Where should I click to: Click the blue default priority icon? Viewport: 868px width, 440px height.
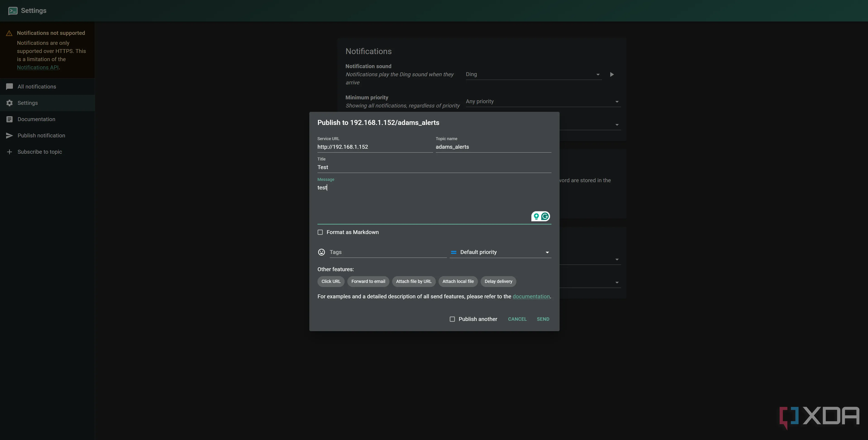[x=453, y=252]
